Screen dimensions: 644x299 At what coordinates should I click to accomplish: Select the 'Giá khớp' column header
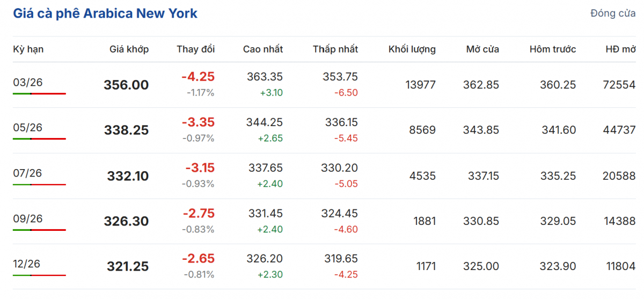[129, 49]
